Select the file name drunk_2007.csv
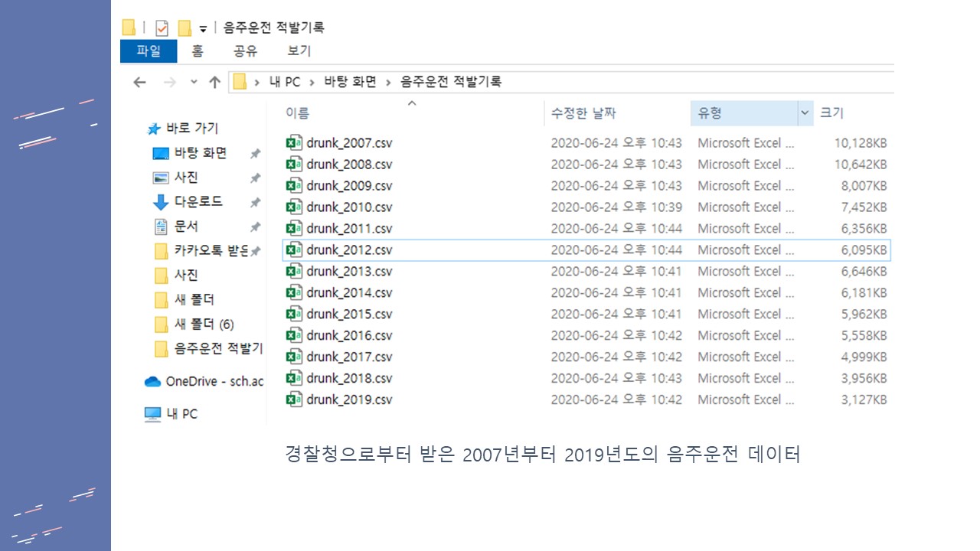 pos(350,143)
